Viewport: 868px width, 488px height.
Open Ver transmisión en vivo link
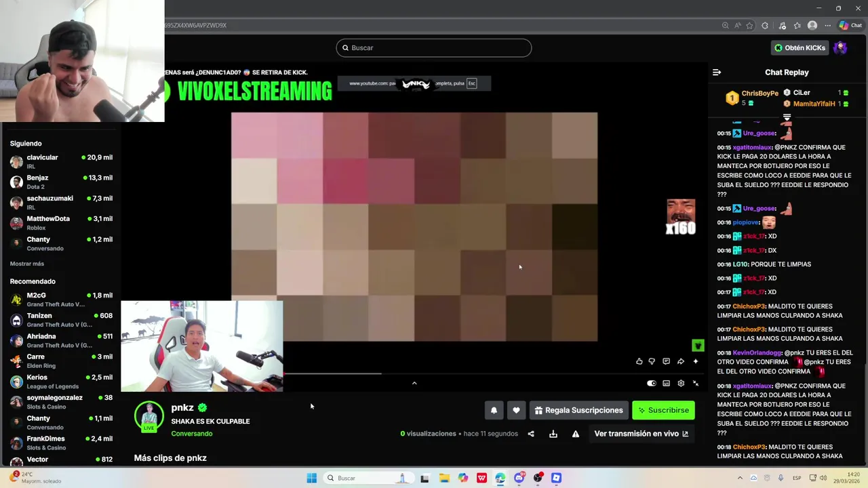pos(641,434)
